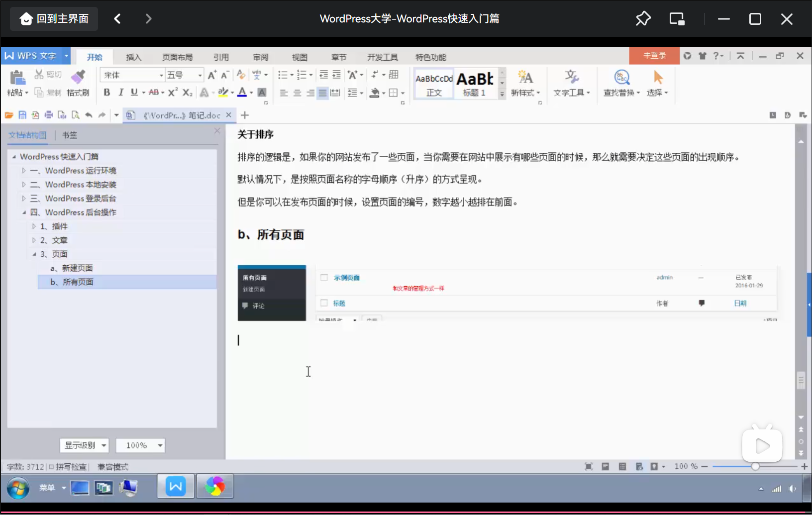The width and height of the screenshot is (812, 515).
Task: Click the 拼写检查 status bar entry
Action: pyautogui.click(x=68, y=467)
